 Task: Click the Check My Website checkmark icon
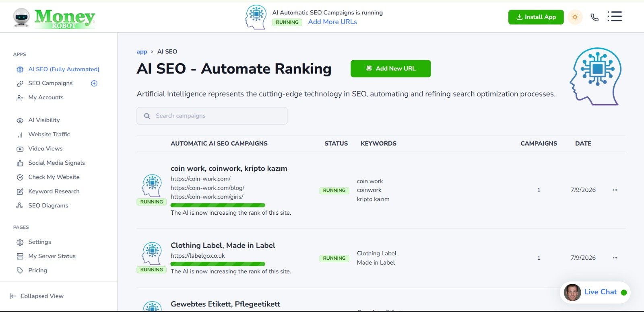(x=20, y=177)
